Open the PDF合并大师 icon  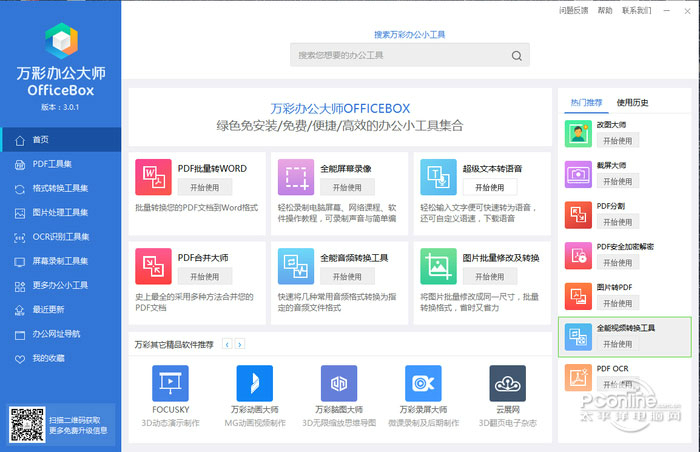click(x=154, y=265)
